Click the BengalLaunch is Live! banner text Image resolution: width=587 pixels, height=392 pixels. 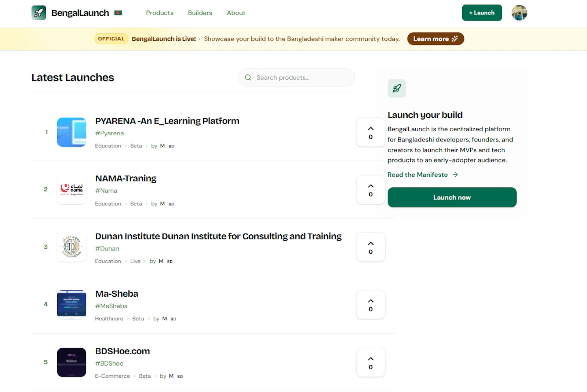pos(164,39)
